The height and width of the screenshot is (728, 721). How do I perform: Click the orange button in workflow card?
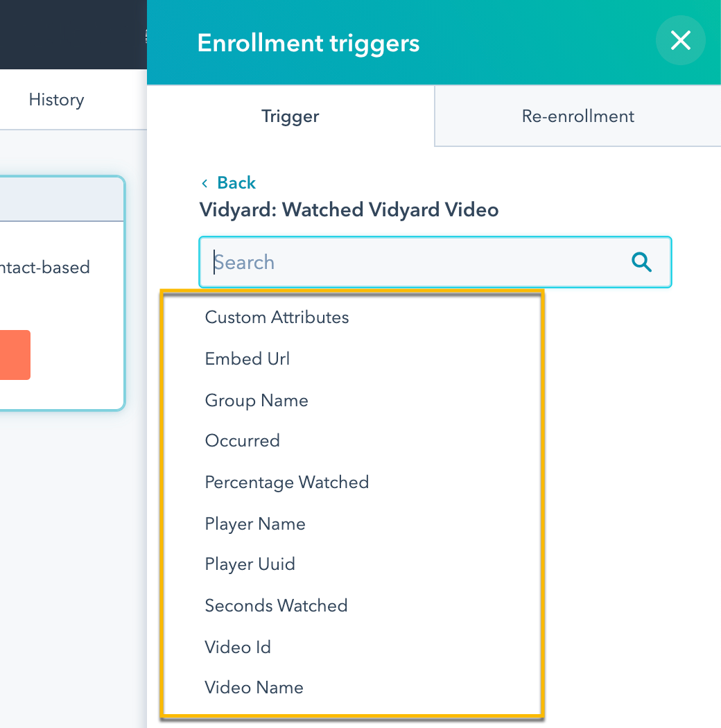(x=14, y=355)
